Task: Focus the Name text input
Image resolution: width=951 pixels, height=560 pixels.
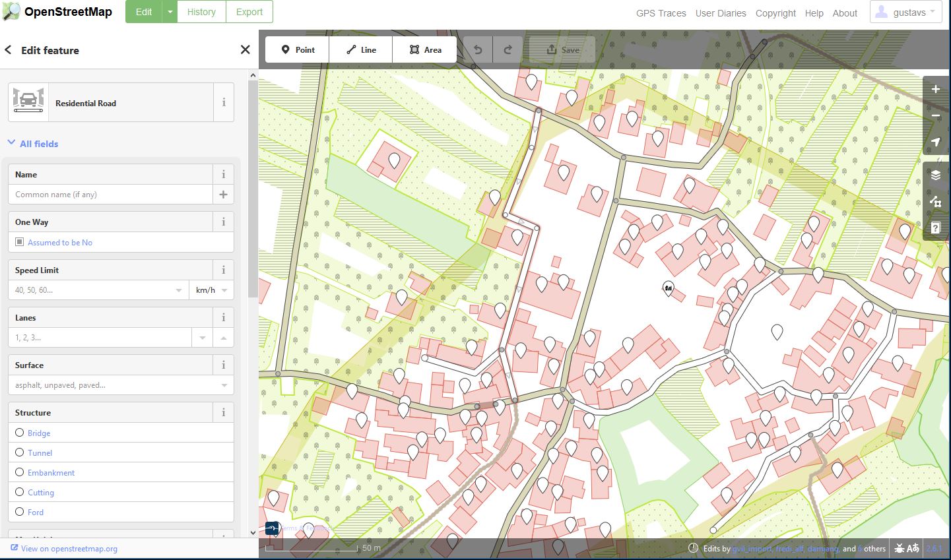Action: pos(111,194)
